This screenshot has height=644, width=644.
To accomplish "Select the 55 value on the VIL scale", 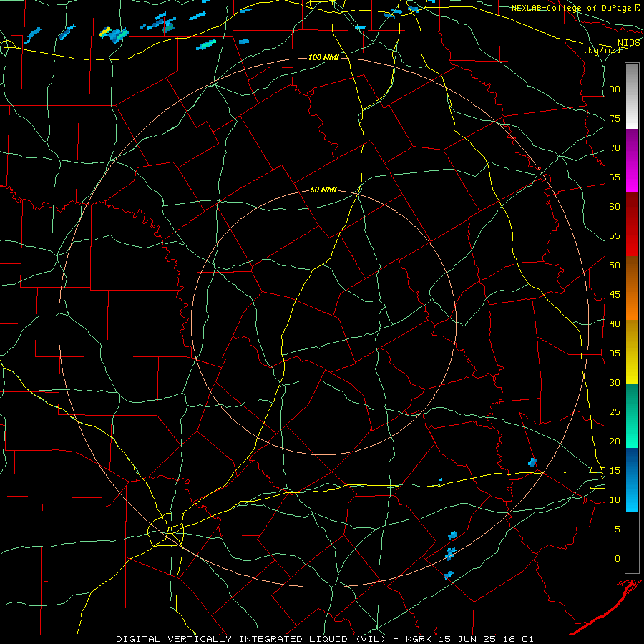I will [x=615, y=235].
